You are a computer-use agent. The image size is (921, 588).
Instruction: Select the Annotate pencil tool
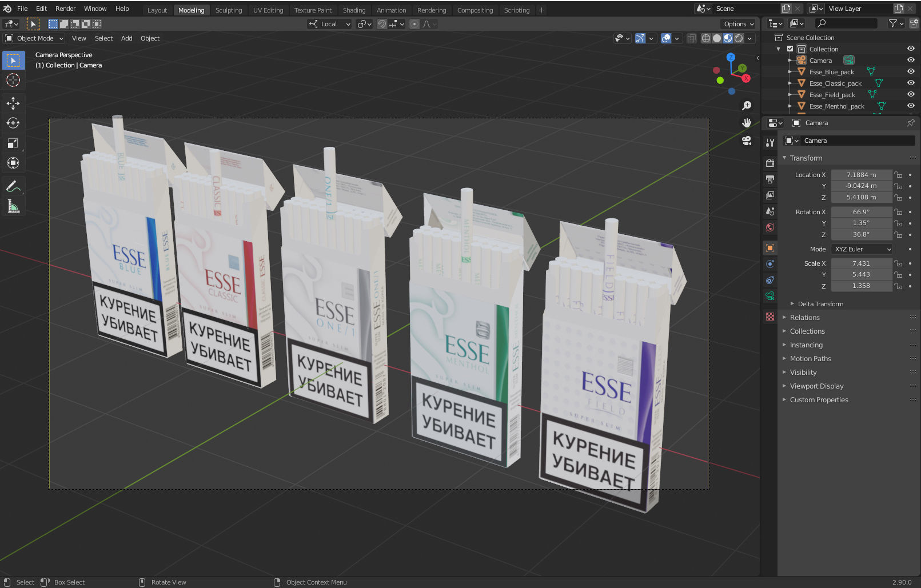click(13, 186)
